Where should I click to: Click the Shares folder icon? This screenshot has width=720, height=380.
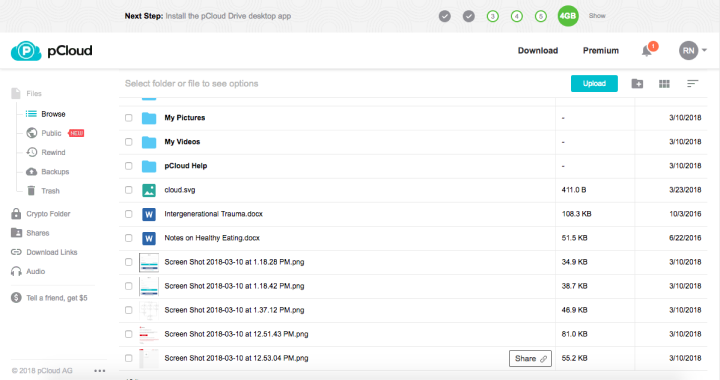[16, 233]
